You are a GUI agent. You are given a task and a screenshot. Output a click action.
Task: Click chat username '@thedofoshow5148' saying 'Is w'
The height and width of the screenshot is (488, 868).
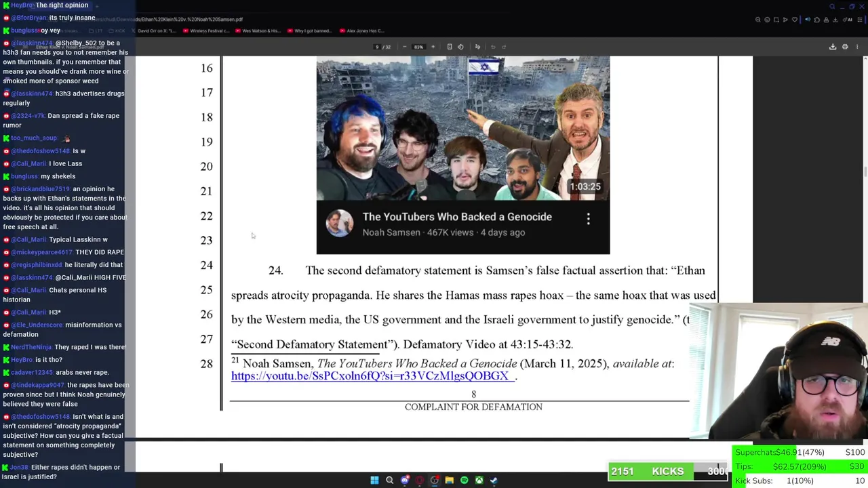click(40, 151)
